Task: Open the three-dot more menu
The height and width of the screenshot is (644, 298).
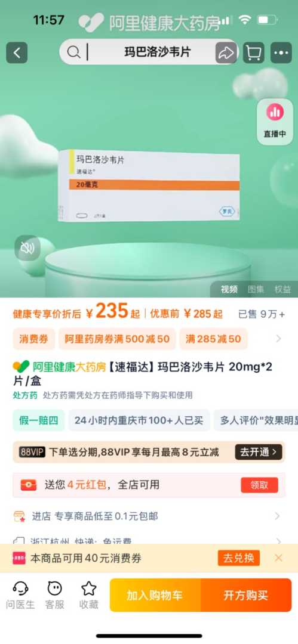Action: [x=281, y=52]
